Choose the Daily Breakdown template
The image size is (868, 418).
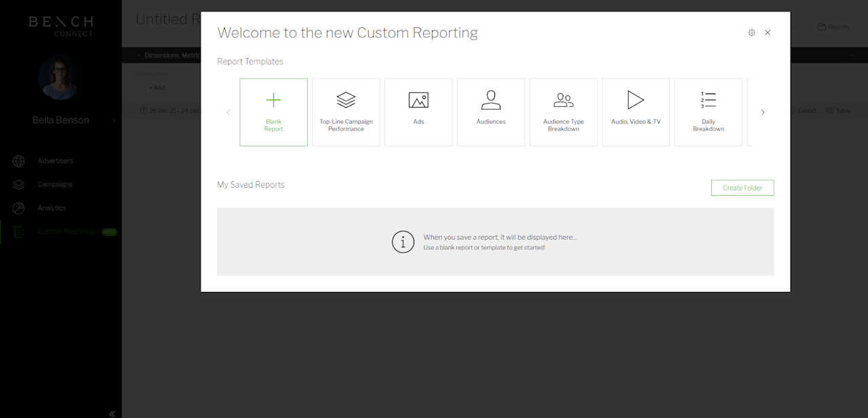tap(708, 112)
